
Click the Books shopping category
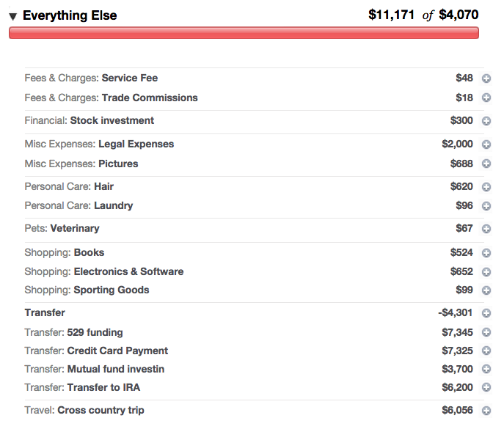(x=89, y=252)
